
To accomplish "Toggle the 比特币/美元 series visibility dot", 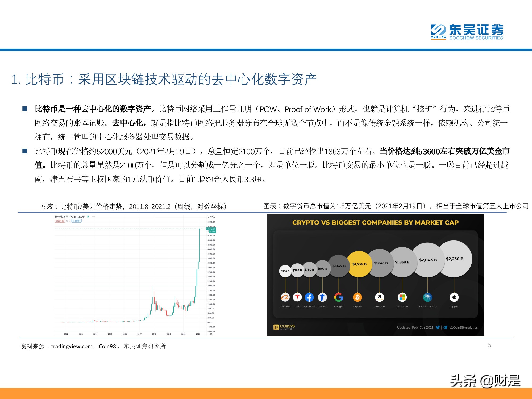I will pyautogui.click(x=88, y=217).
